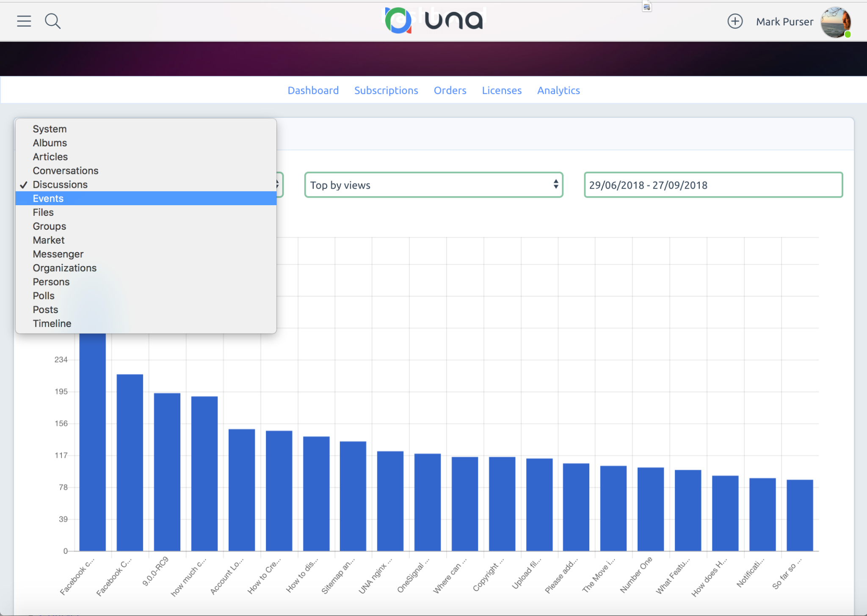
Task: Click the 9.0.0-RC9 chart bar
Action: (x=167, y=472)
